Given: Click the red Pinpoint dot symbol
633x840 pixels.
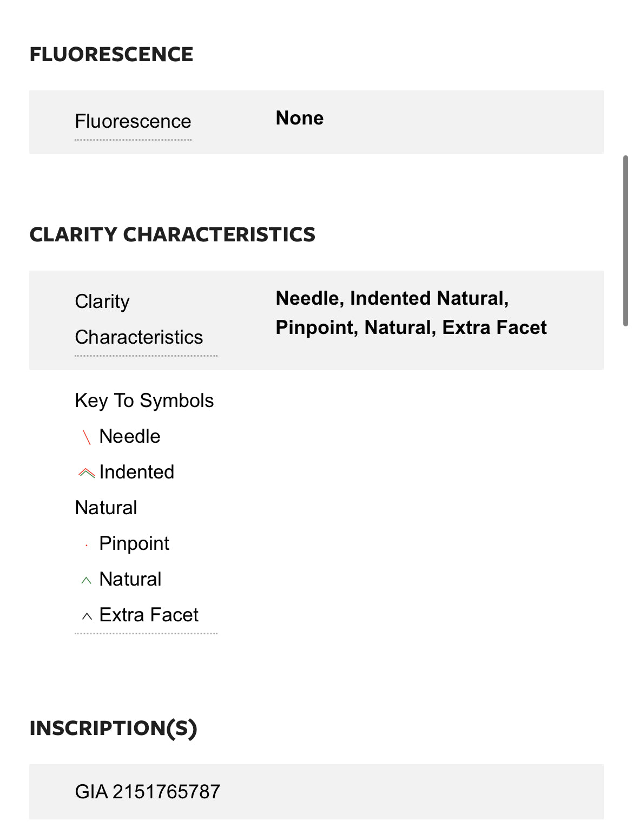Looking at the screenshot, I should pyautogui.click(x=87, y=546).
